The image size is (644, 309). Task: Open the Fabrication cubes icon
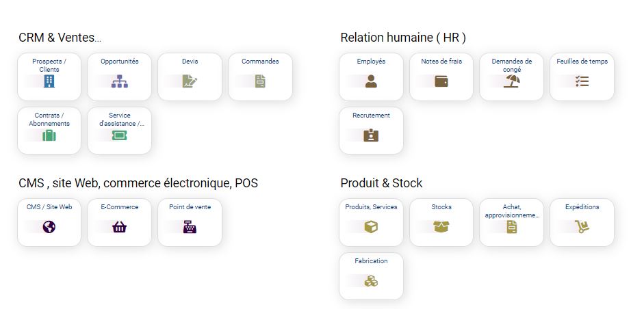(x=371, y=281)
